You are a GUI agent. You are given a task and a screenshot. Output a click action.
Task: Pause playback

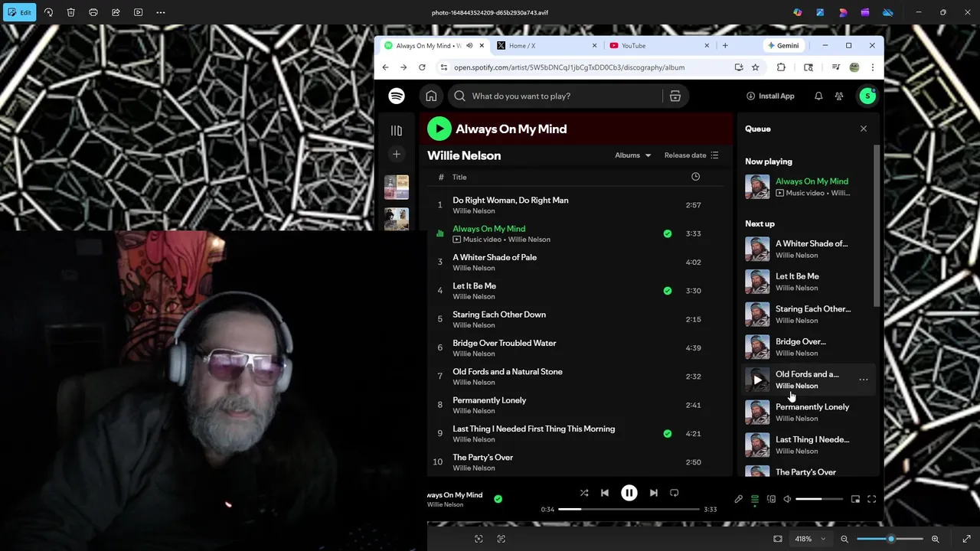point(629,493)
